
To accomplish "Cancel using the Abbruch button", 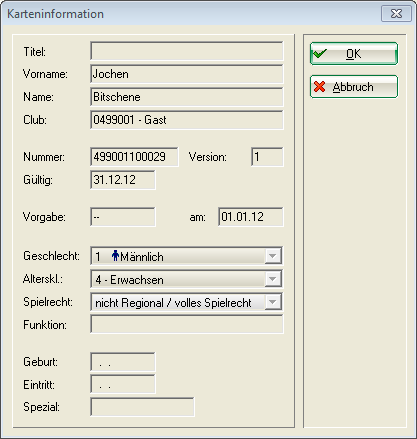I will click(x=354, y=87).
